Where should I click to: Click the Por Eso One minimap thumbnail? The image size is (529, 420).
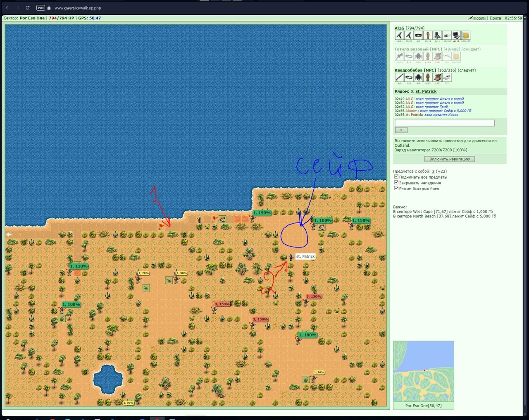(424, 371)
